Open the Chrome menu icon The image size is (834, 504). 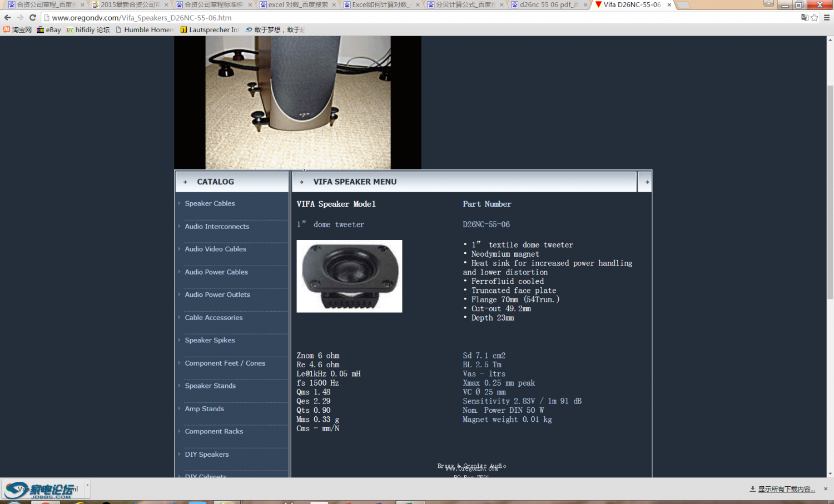[x=827, y=18]
